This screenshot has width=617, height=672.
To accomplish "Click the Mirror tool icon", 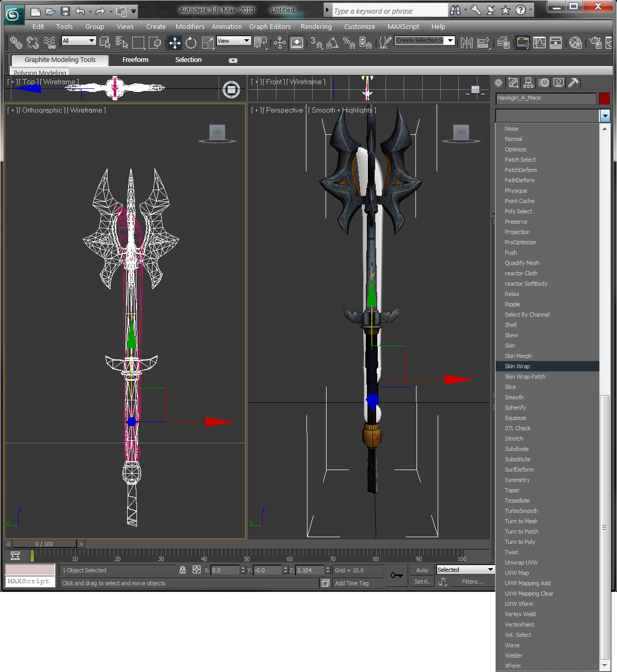I will tap(467, 43).
